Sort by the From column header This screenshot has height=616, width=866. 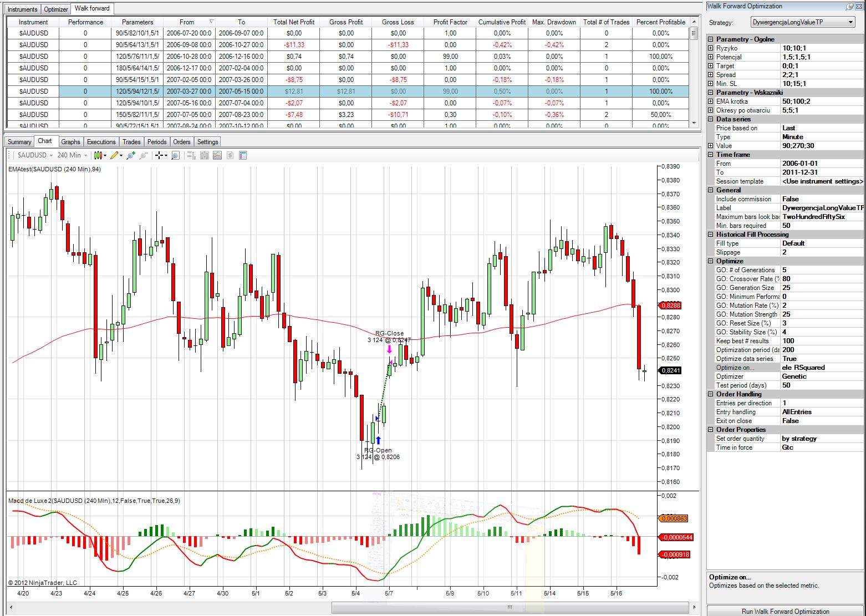[x=189, y=22]
